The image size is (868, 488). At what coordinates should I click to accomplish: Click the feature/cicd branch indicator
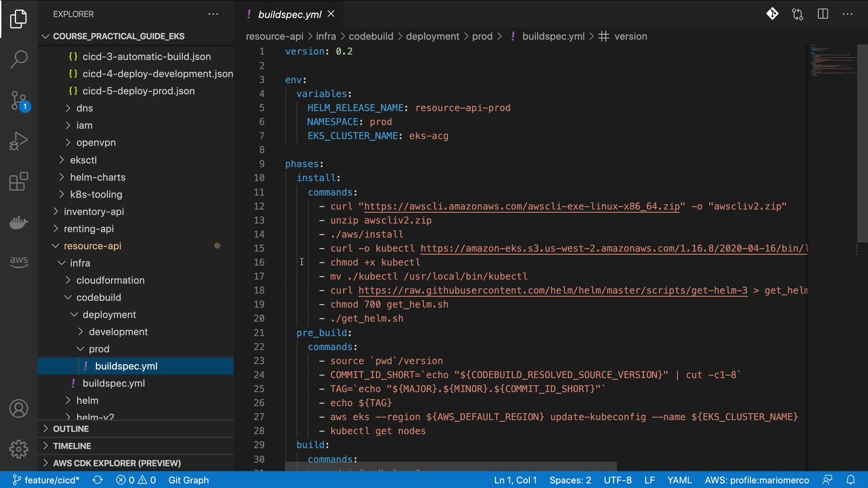click(46, 480)
